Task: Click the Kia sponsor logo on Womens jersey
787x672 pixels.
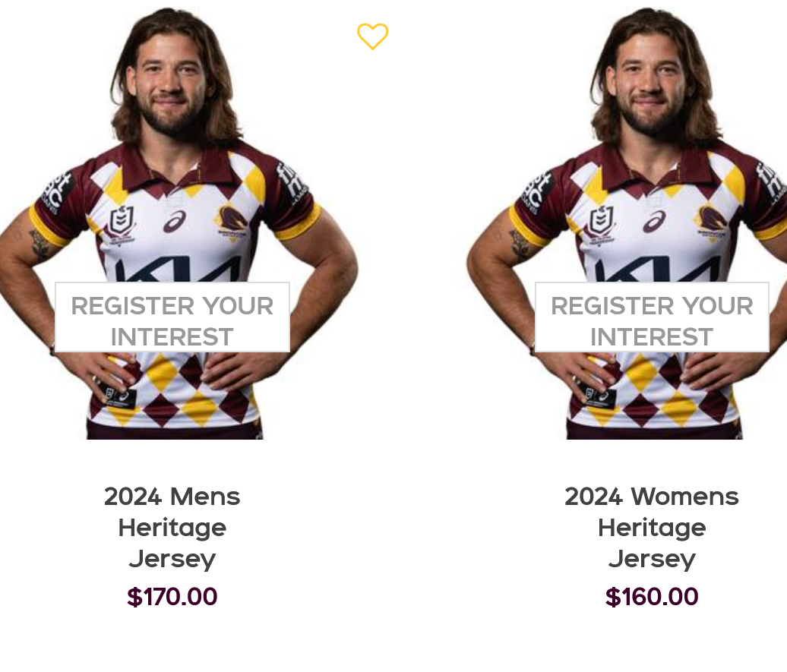Action: coord(659,269)
